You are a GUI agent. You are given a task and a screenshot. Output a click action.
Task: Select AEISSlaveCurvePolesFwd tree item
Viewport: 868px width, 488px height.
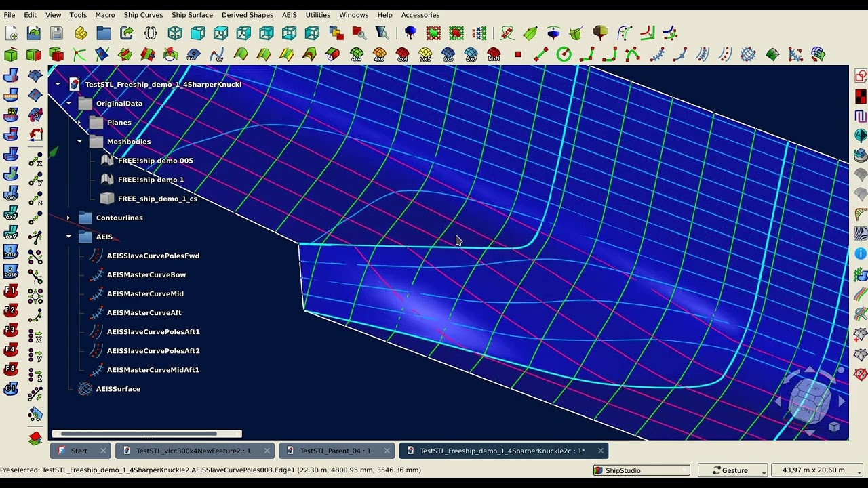tap(153, 256)
